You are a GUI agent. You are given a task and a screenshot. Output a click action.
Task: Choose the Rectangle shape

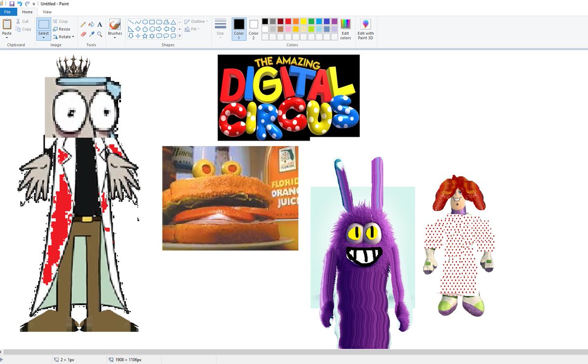[152, 22]
